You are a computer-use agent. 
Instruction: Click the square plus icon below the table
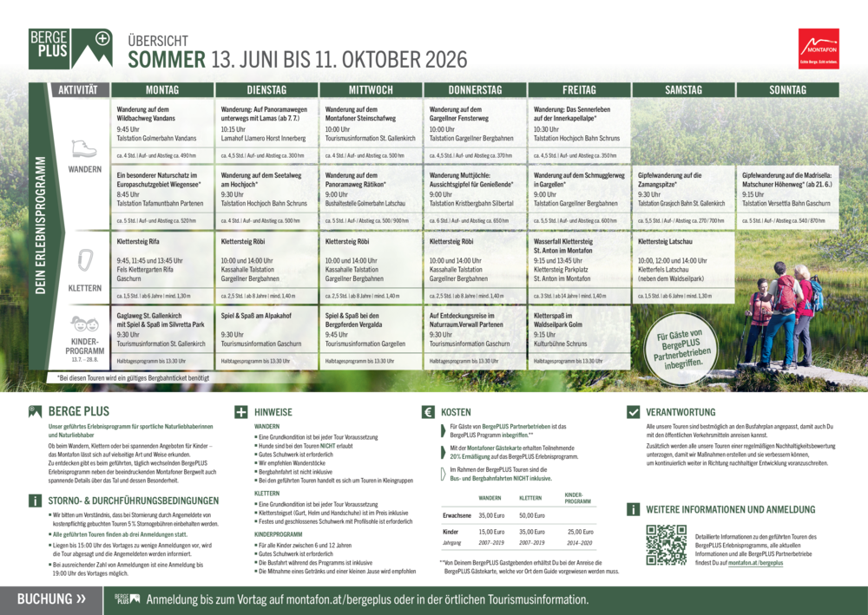click(240, 412)
